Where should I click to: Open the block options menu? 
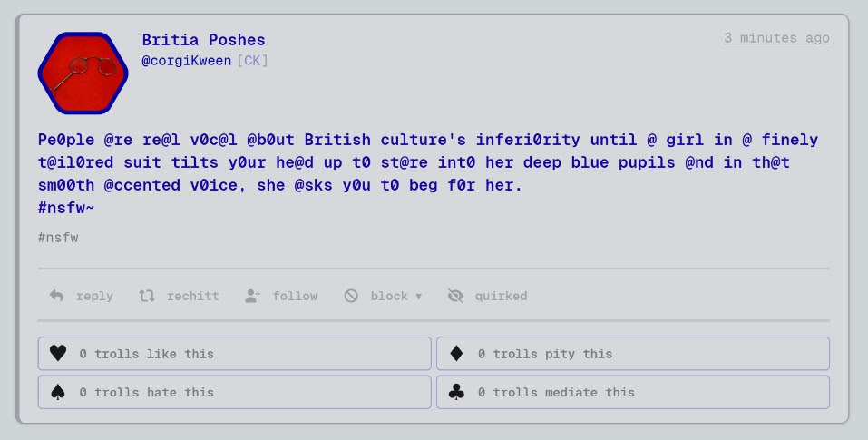point(389,296)
